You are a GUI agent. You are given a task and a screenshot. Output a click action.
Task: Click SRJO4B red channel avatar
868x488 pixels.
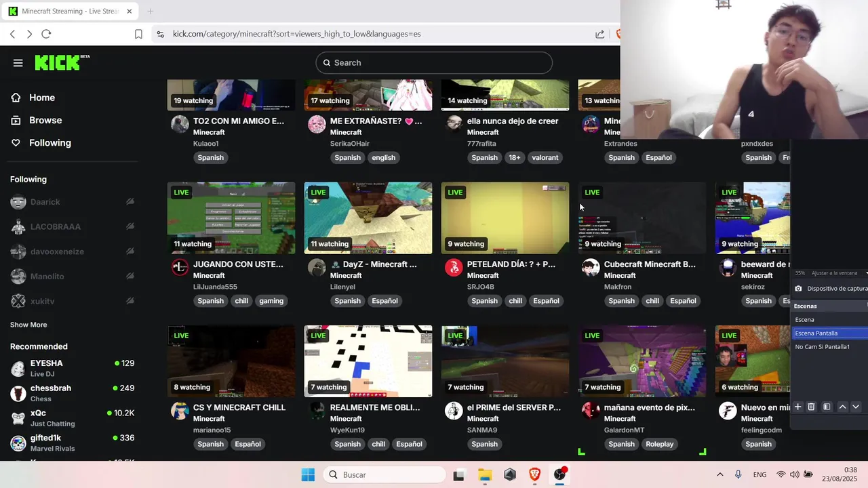click(x=454, y=267)
